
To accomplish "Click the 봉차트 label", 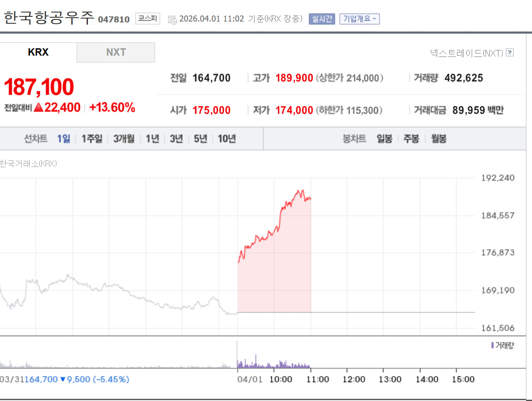I will (x=355, y=139).
